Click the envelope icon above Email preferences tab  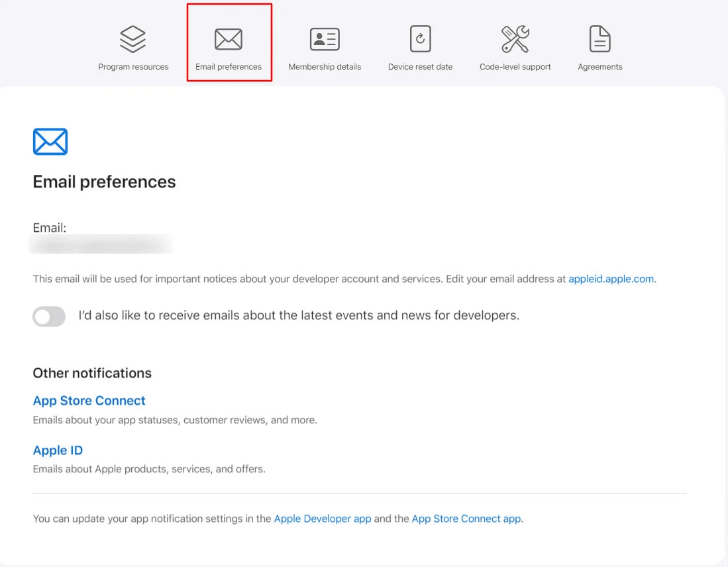pos(229,39)
